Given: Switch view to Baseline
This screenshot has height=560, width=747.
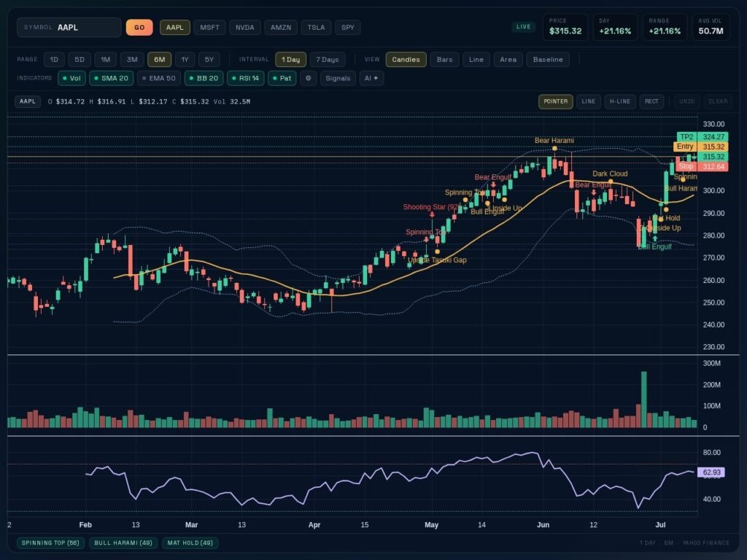Looking at the screenshot, I should 548,60.
